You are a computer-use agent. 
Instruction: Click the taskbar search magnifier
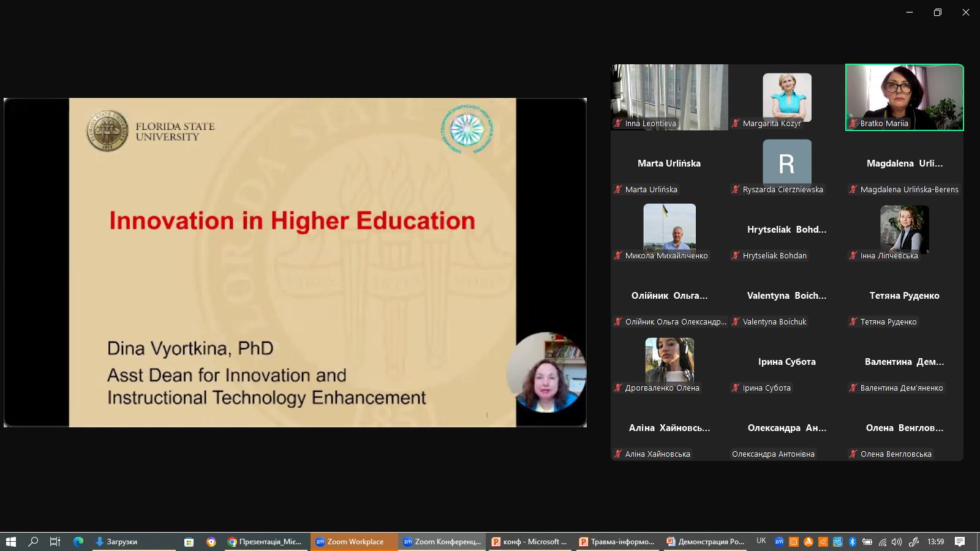click(x=34, y=542)
